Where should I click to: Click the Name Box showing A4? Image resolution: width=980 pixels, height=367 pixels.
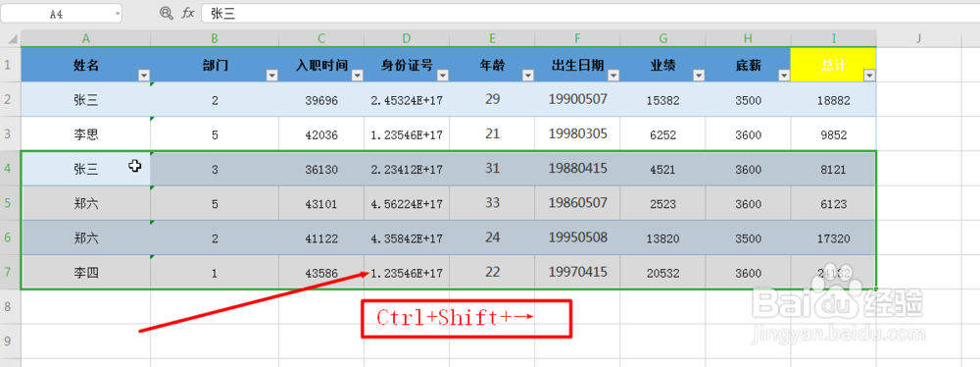61,13
